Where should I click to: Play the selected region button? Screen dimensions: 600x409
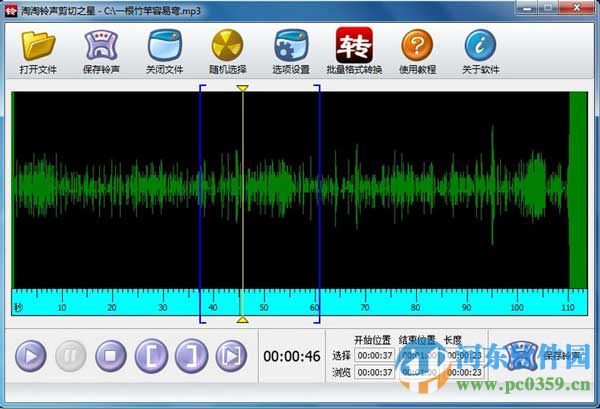pyautogui.click(x=231, y=356)
